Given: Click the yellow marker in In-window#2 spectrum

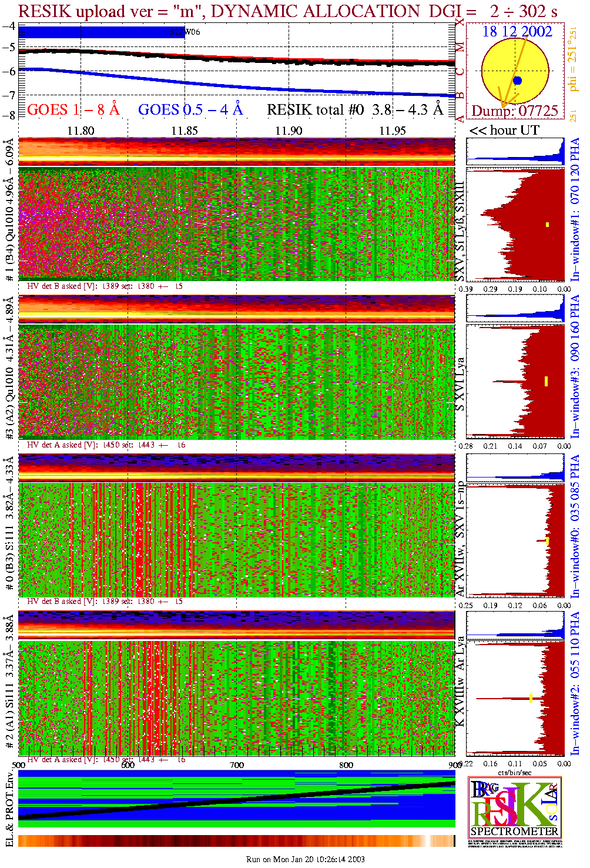Looking at the screenshot, I should coord(531,698).
